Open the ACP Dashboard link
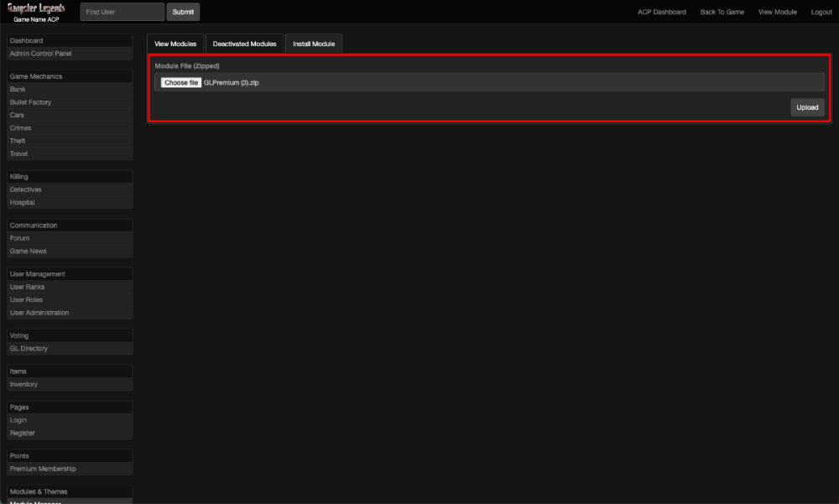This screenshot has height=504, width=839. coord(661,12)
